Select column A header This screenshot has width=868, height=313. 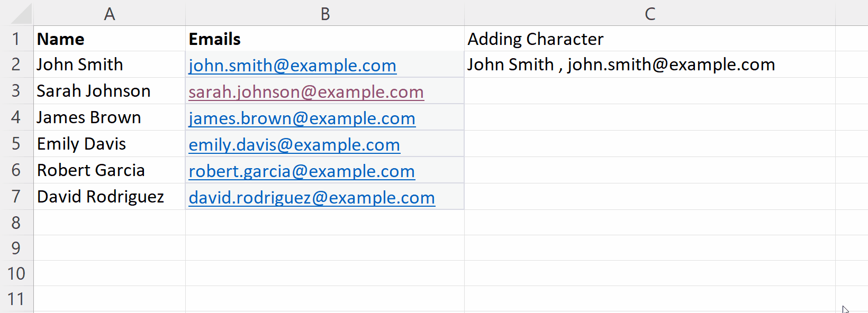[x=110, y=14]
